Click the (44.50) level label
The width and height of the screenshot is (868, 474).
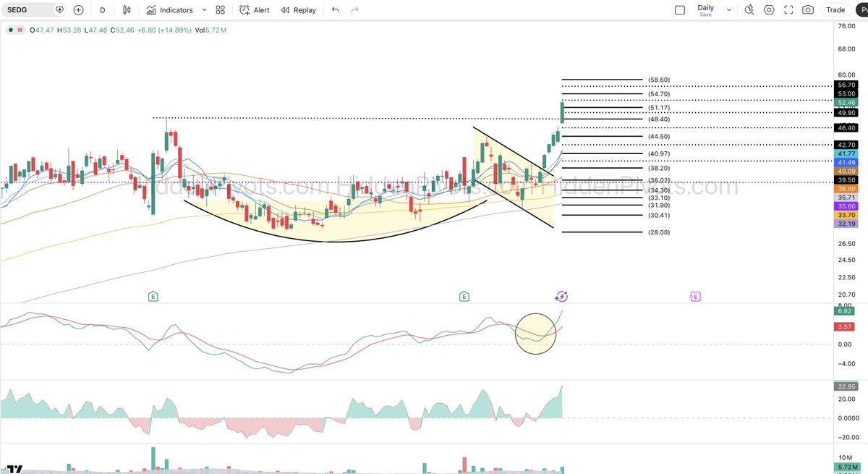coord(659,136)
